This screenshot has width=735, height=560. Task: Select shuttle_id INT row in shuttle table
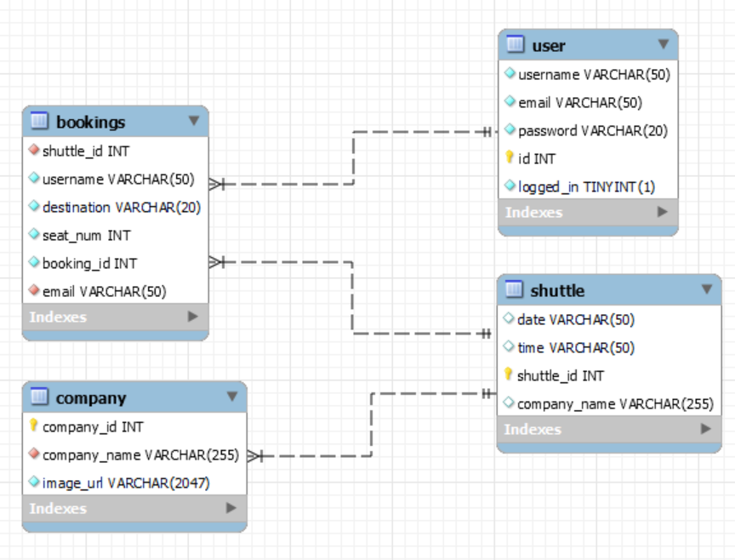pyautogui.click(x=609, y=375)
